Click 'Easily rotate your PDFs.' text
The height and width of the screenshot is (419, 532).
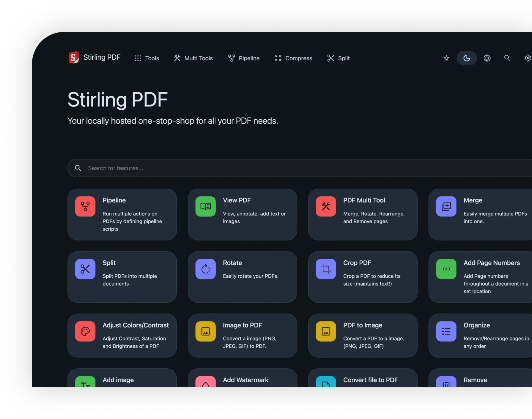[x=251, y=276]
